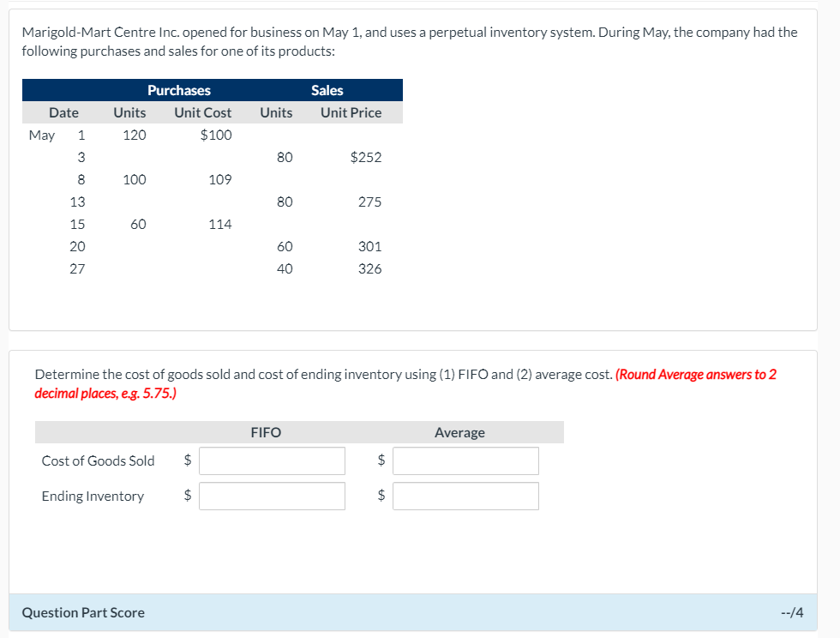Select the 301 unit price cell

[x=369, y=247]
